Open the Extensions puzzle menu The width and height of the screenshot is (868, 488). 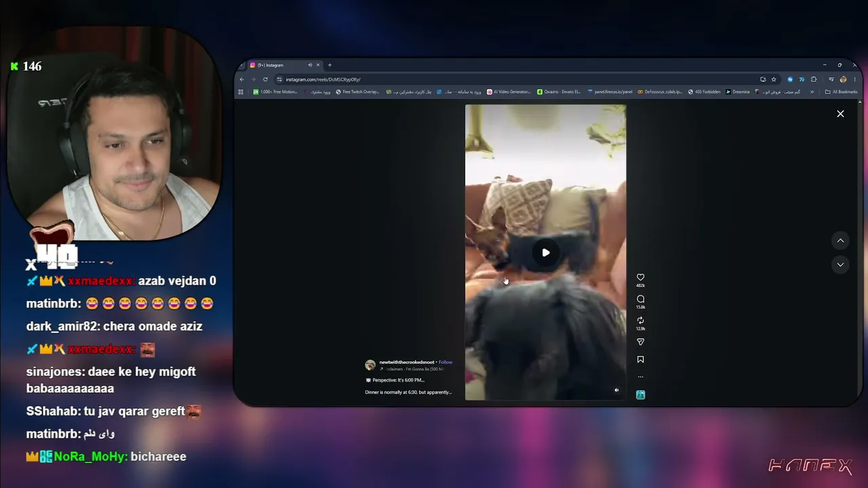coord(814,79)
